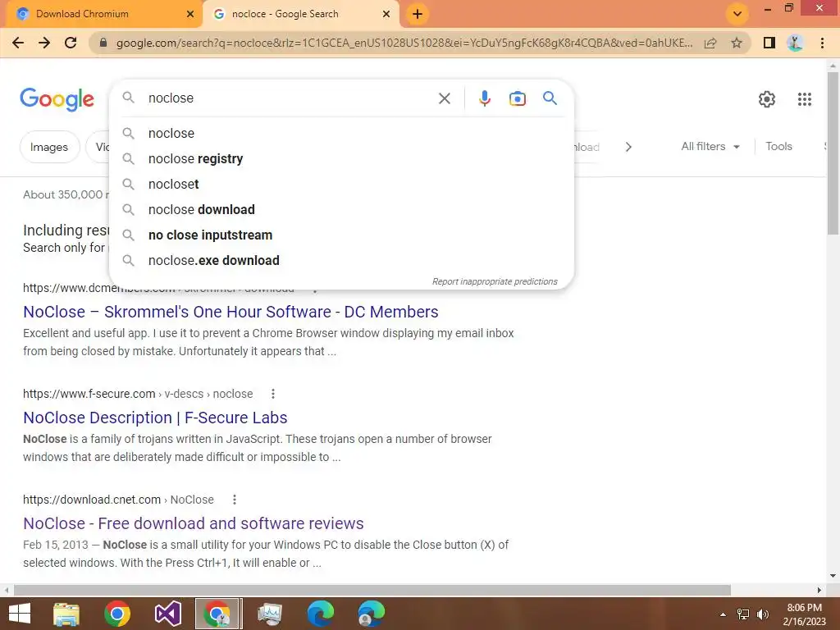The width and height of the screenshot is (840, 630).
Task: Filter results by Images
Action: [x=49, y=147]
